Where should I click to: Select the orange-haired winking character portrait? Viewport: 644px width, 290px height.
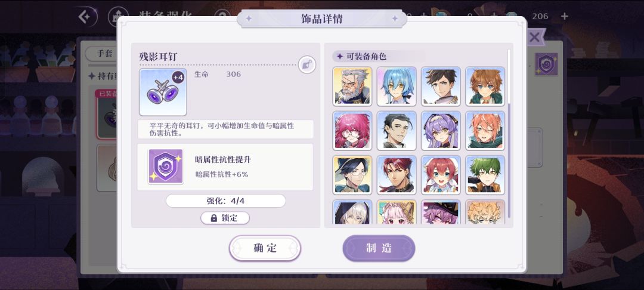click(x=485, y=131)
